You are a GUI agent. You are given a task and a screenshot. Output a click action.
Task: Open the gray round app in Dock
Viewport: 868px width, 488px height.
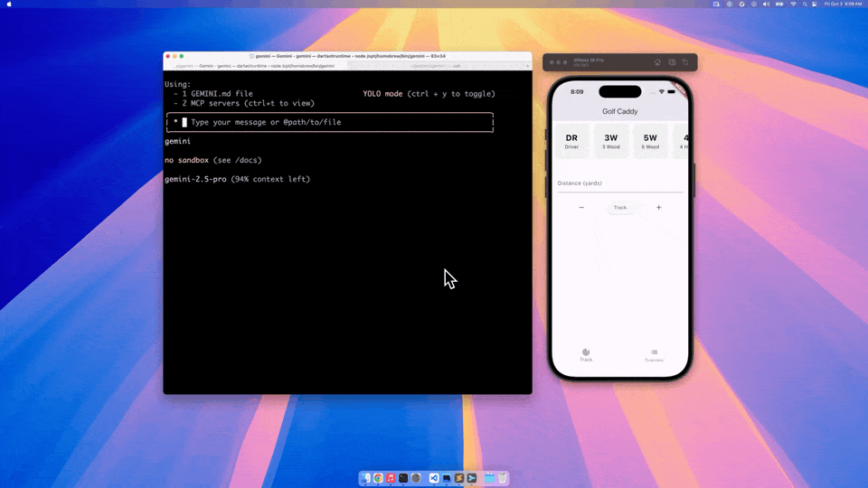(x=416, y=478)
